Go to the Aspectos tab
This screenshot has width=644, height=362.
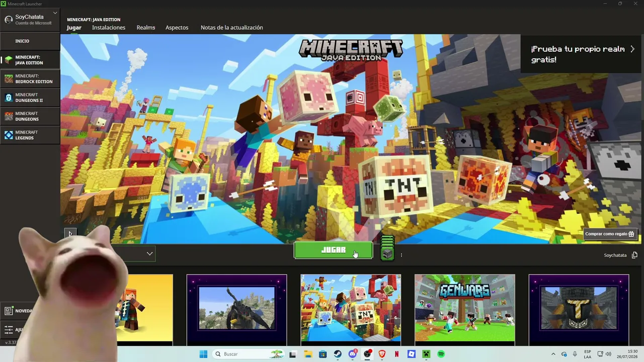pyautogui.click(x=177, y=28)
